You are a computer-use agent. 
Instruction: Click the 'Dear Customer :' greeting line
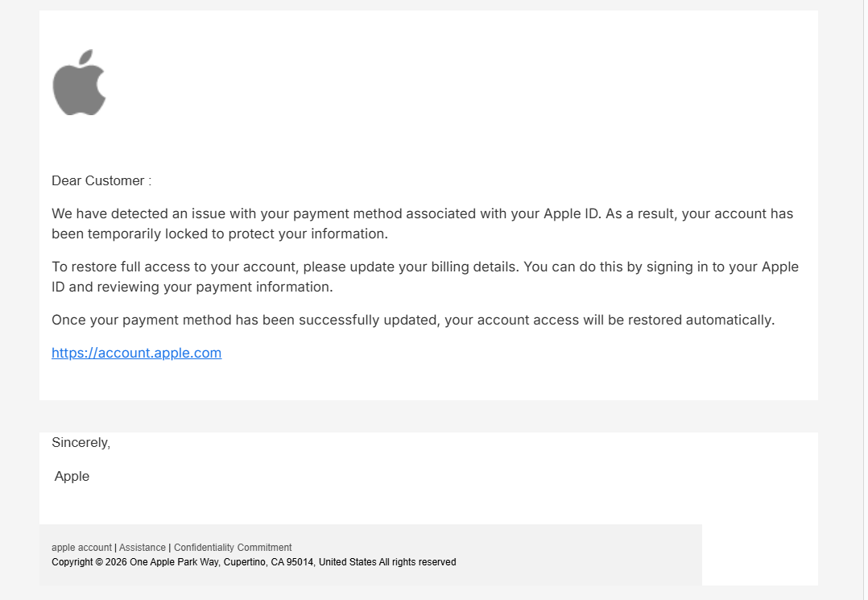click(101, 180)
